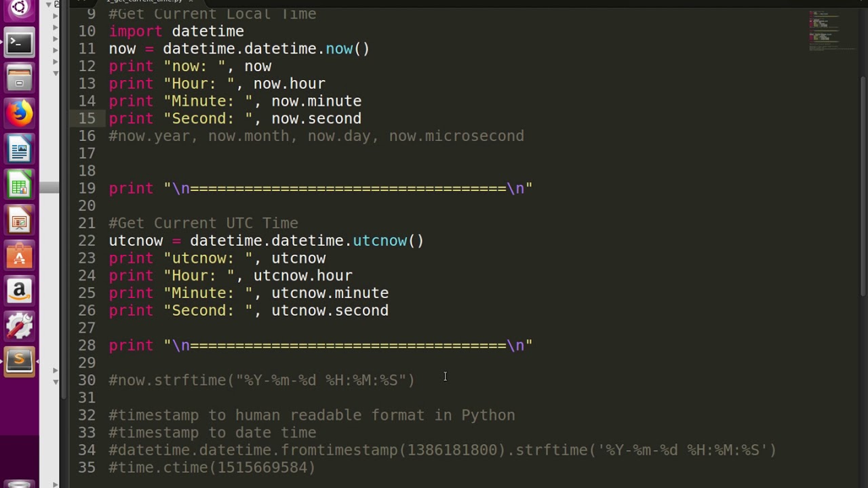Open Ubuntu Software from the dock
Viewport: 868px width, 488px height.
[19, 256]
